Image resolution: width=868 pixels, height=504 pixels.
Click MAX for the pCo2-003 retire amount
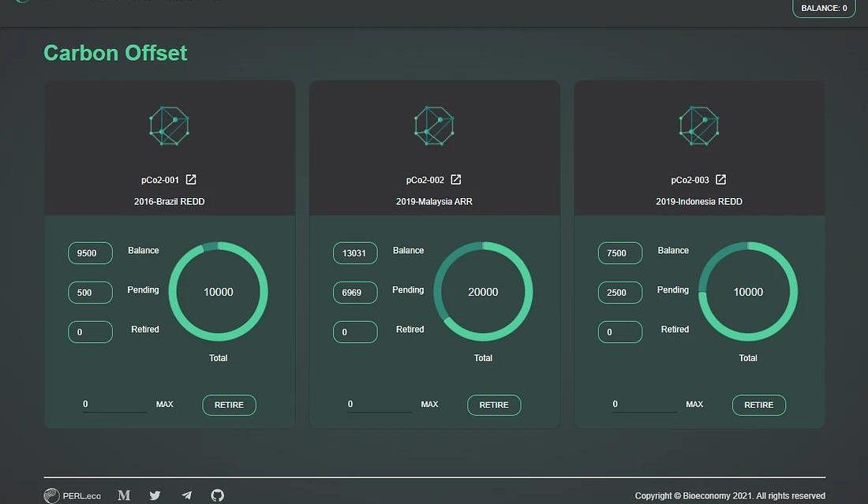pos(694,405)
